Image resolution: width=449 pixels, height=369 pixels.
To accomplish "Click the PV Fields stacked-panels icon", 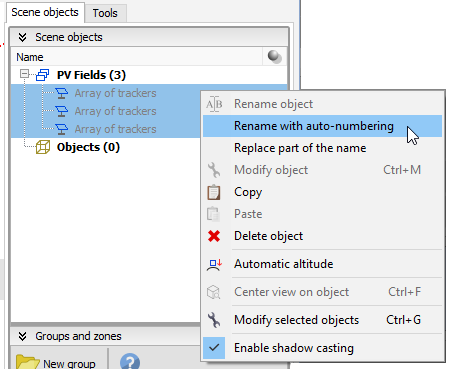I will point(42,75).
